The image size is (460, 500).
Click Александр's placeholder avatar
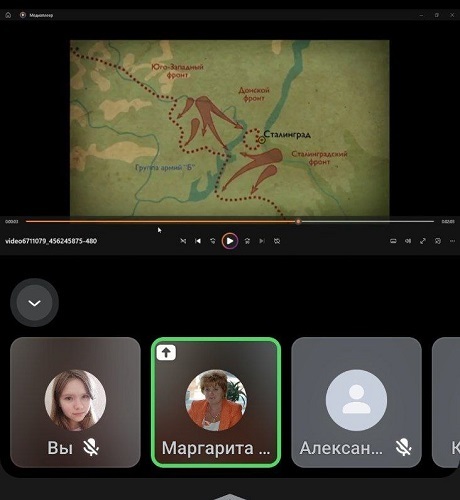point(356,400)
